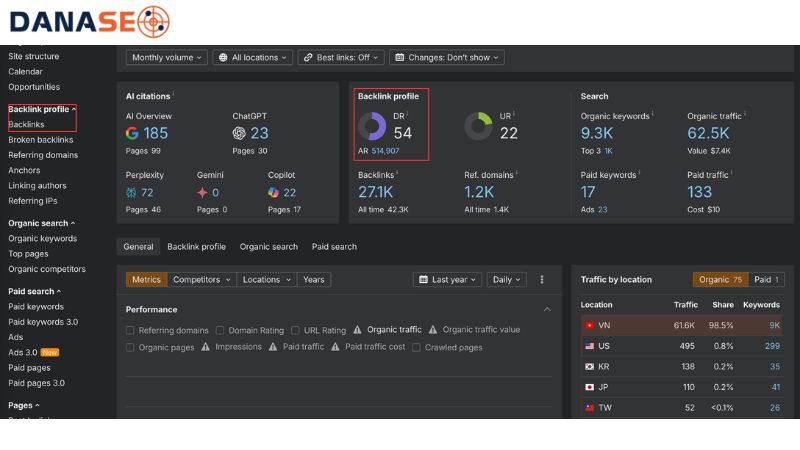
Task: Check the Domain Rating metric box
Action: tap(221, 330)
